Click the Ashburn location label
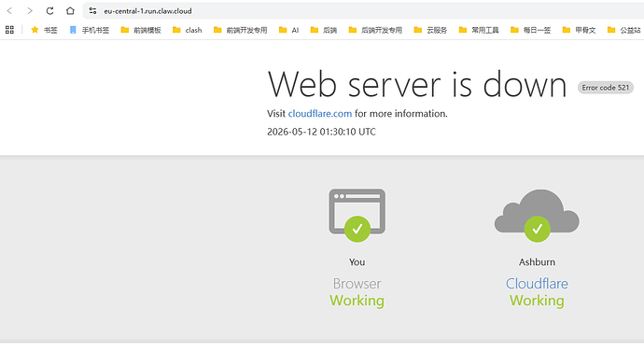 [x=537, y=262]
